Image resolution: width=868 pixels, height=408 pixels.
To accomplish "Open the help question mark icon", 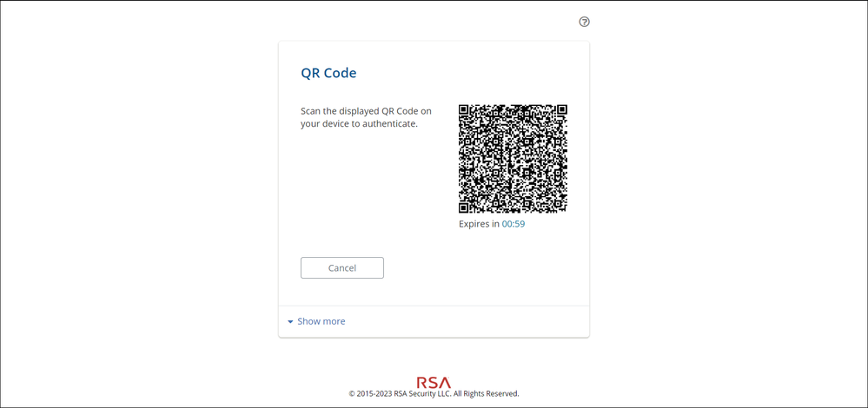I will pyautogui.click(x=584, y=22).
